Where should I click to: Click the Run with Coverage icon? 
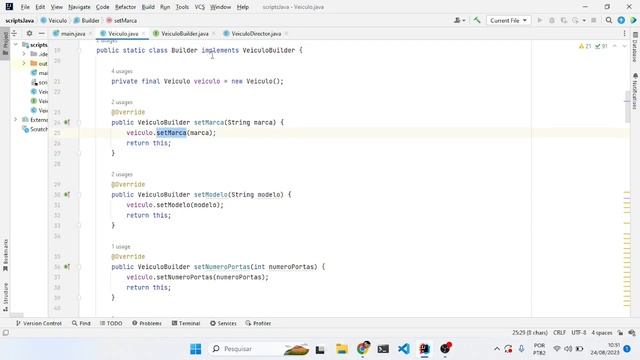click(x=564, y=20)
